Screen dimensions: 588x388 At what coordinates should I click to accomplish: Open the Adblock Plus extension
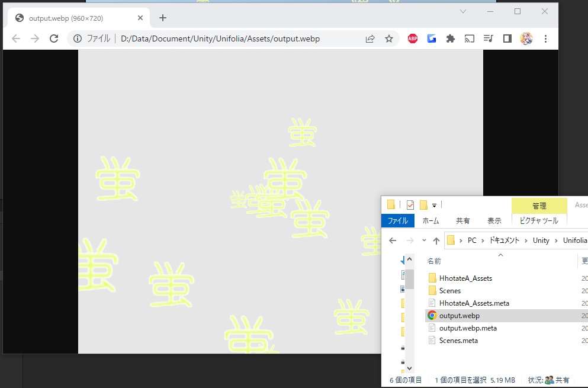coord(412,38)
